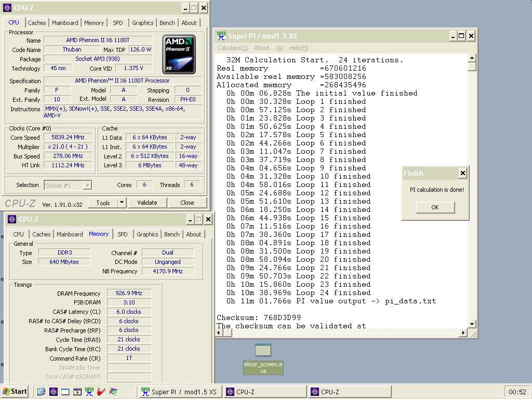The width and height of the screenshot is (532, 399).
Task: Maximize the Super PI window
Action: 461,36
